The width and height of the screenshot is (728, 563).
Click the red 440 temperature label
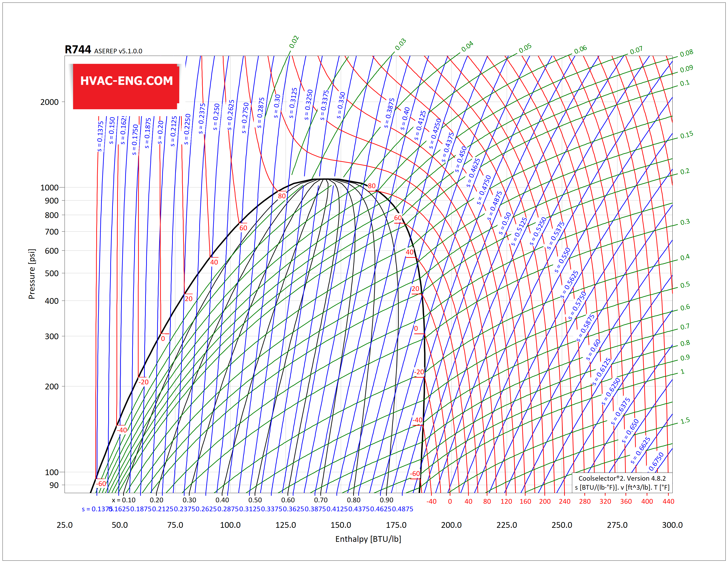668,501
